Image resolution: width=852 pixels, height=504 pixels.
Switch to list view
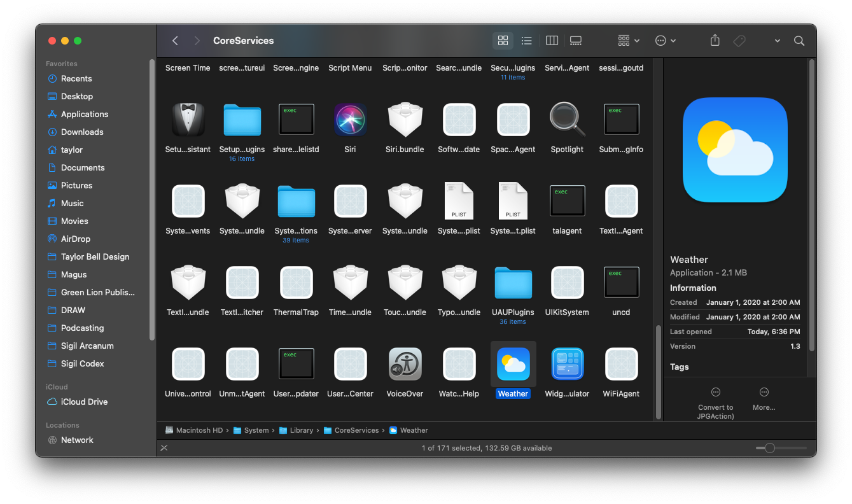(526, 41)
